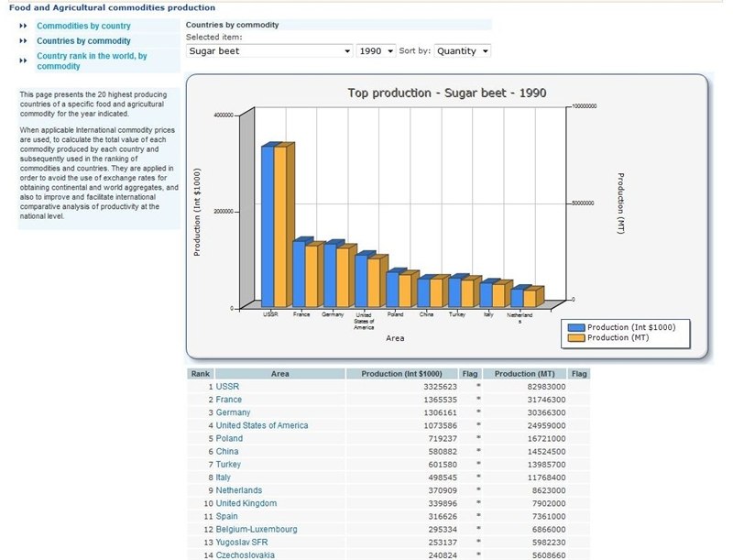Screen dimensions: 733x560
Task: Open Country rank in the world link
Action: point(92,60)
